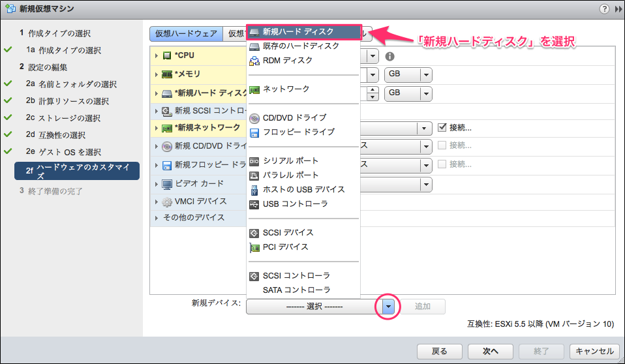This screenshot has width=625, height=364.
Task: Click the CPU chip icon
Action: click(167, 56)
